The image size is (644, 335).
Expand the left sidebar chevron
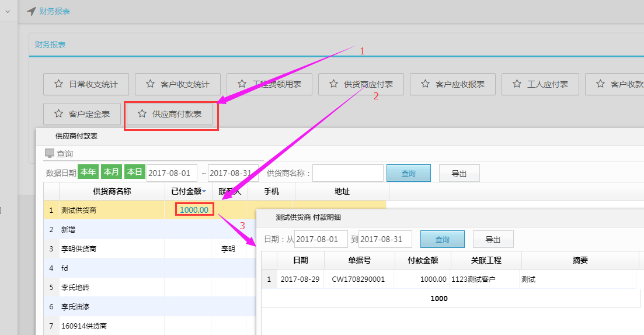pyautogui.click(x=8, y=11)
